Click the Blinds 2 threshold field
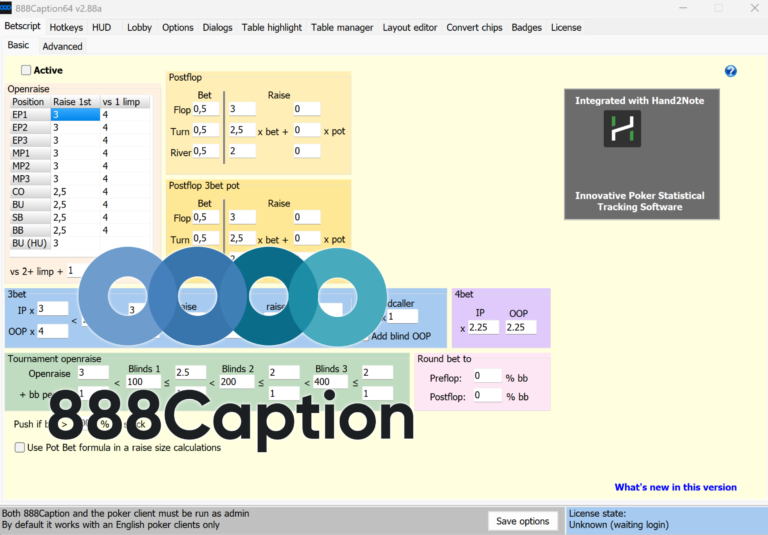The image size is (768, 535). point(237,382)
